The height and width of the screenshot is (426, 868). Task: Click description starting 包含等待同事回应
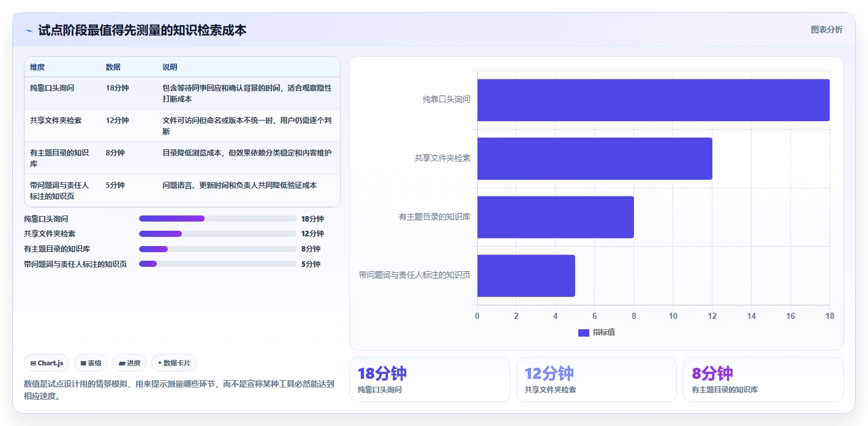point(247,93)
